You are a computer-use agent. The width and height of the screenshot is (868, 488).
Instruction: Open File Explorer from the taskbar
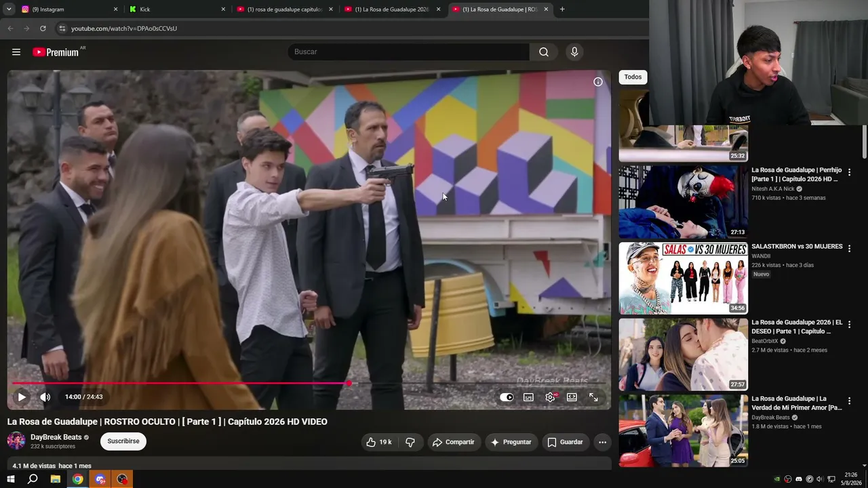56,479
